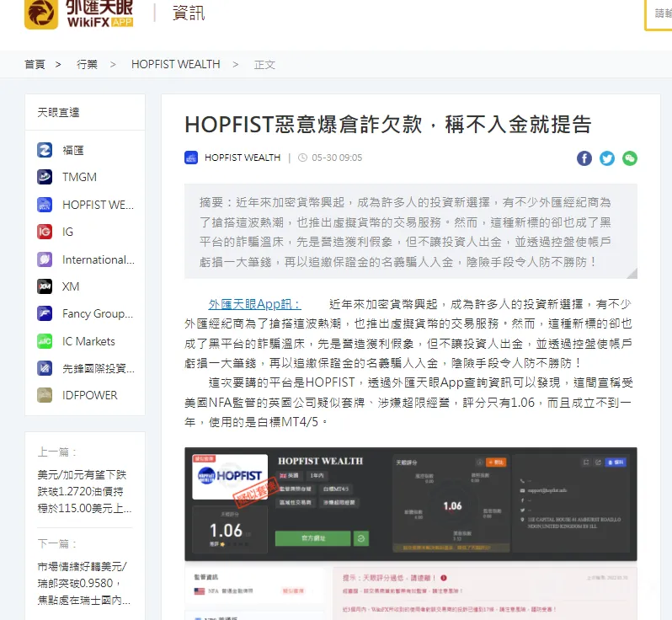Select XM broker name text
672x620 pixels.
coord(71,286)
